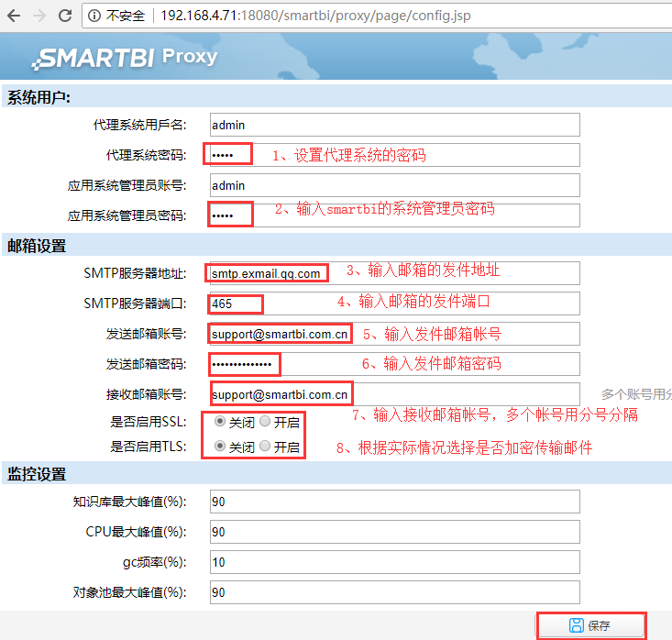Click the SMTP服务器地址 input field
This screenshot has height=640, width=672.
click(395, 273)
